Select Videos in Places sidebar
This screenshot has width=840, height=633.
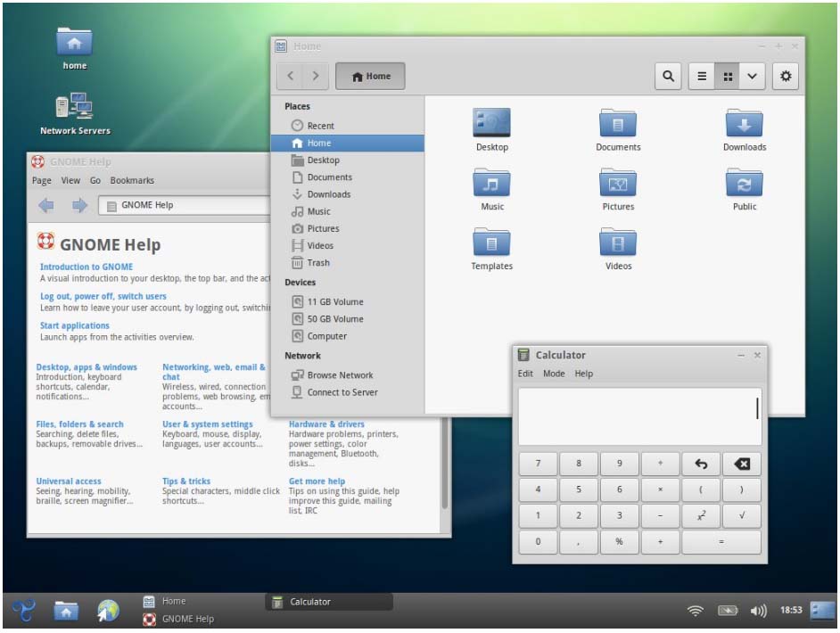click(x=347, y=246)
